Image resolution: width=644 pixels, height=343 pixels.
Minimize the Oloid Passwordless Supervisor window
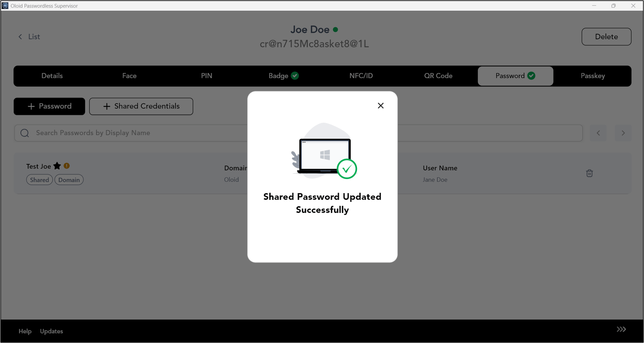tap(594, 6)
